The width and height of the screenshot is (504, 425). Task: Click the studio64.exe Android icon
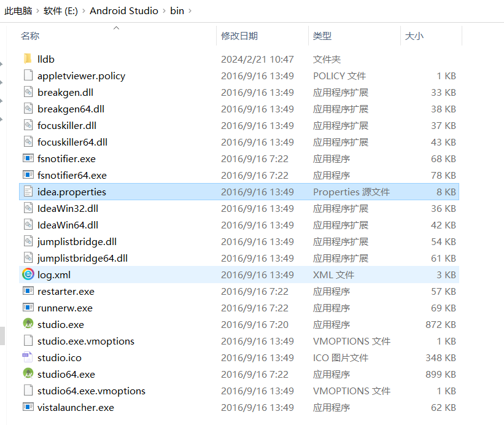[x=28, y=374]
